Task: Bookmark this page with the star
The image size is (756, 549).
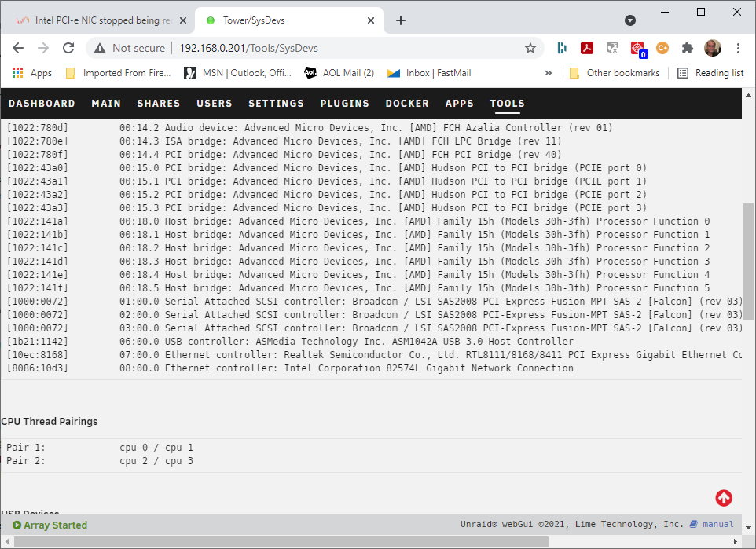Action: [x=530, y=48]
